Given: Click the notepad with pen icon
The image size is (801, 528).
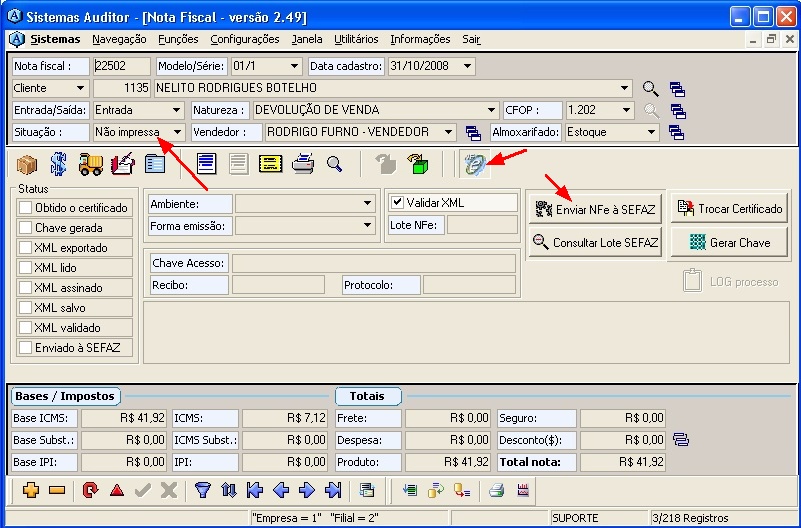Looking at the screenshot, I should coord(123,164).
